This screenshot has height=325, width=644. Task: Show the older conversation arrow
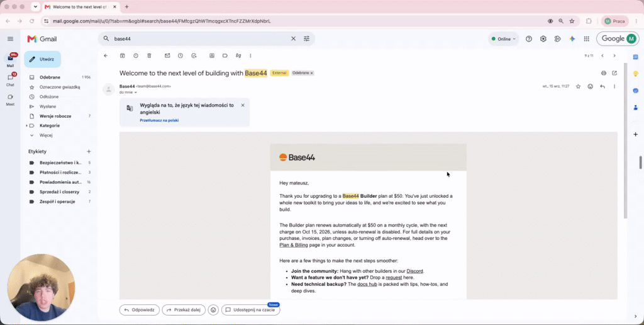pos(614,55)
